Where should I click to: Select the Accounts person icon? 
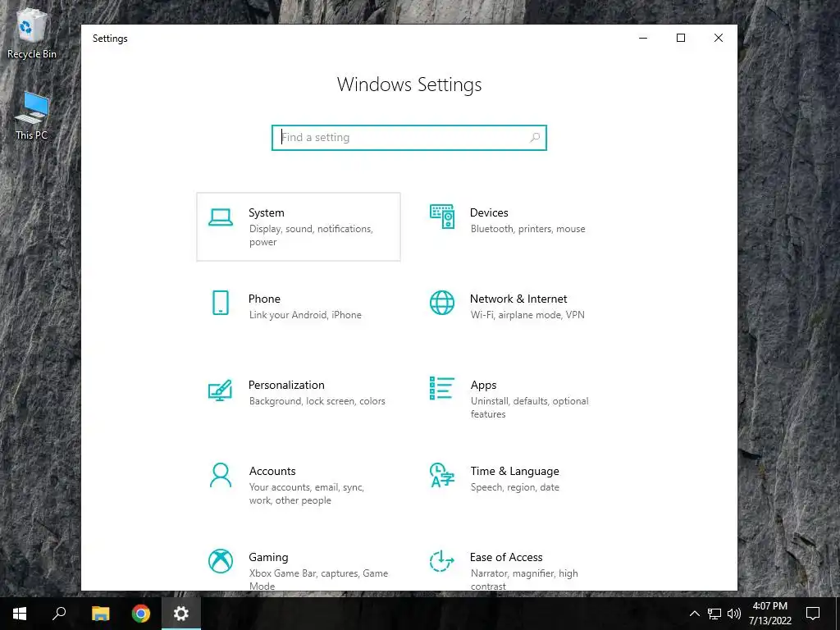click(x=220, y=475)
